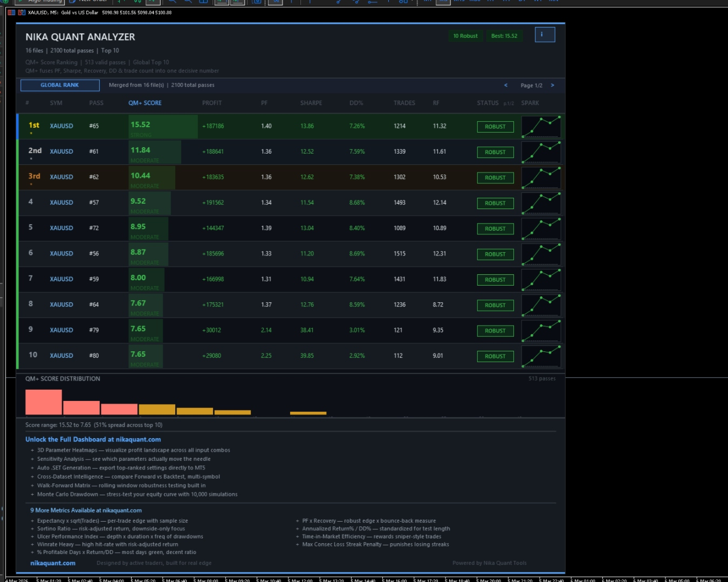Click the 2nd rank label
Image resolution: width=728 pixels, height=582 pixels.
tap(35, 150)
